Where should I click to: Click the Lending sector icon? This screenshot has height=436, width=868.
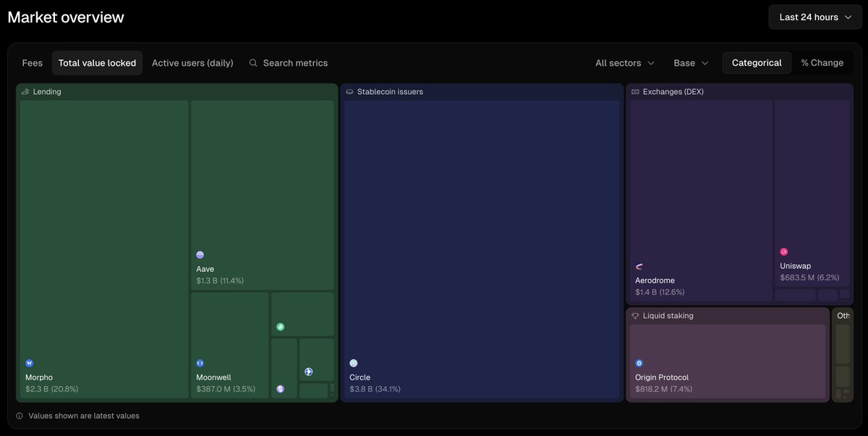[x=25, y=92]
